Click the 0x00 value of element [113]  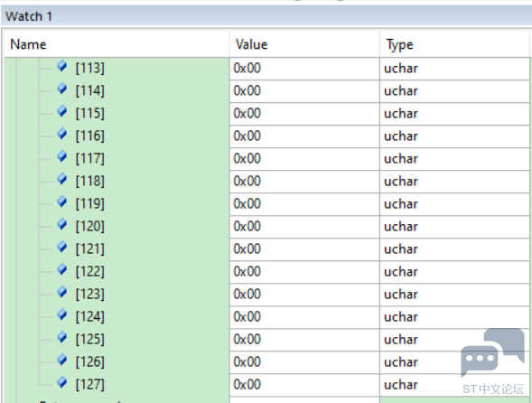[x=247, y=69]
